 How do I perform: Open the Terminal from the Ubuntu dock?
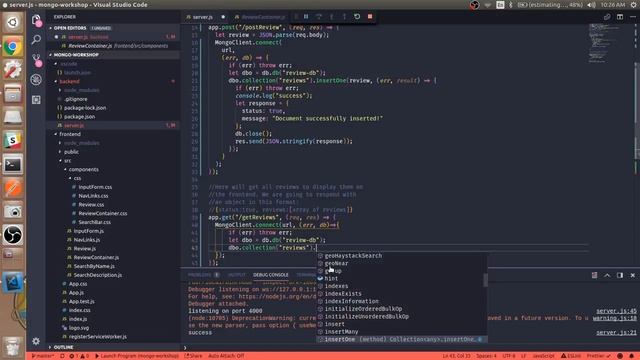click(13, 164)
